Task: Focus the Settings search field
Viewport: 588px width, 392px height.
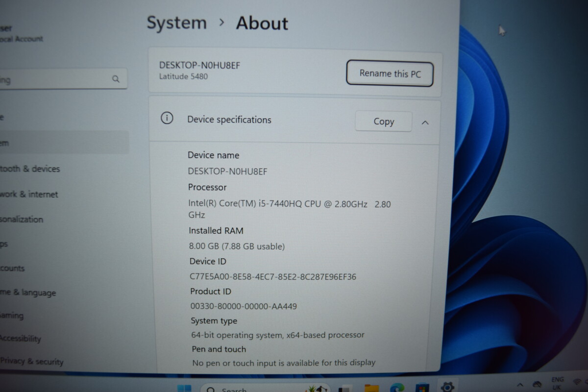Action: tap(63, 79)
